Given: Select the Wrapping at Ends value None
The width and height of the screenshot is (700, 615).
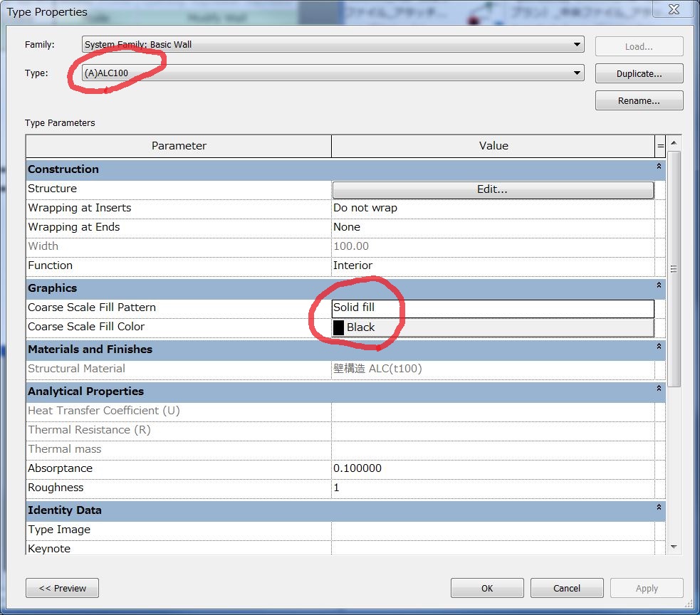Looking at the screenshot, I should [x=493, y=226].
